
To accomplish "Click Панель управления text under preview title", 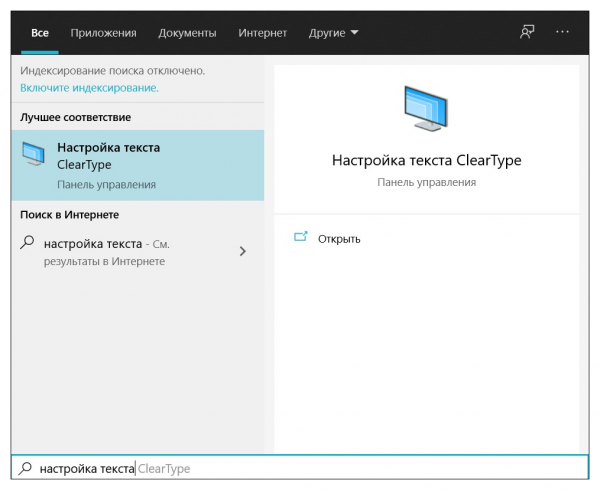I will [x=426, y=182].
